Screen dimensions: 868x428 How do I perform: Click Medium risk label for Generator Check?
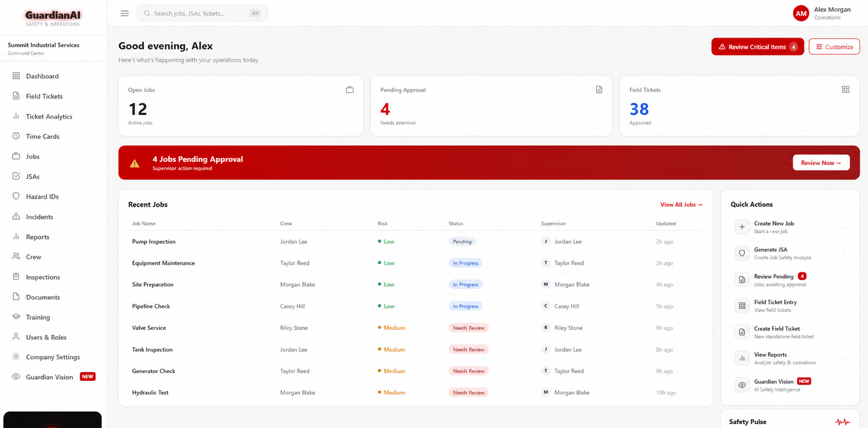click(x=391, y=371)
